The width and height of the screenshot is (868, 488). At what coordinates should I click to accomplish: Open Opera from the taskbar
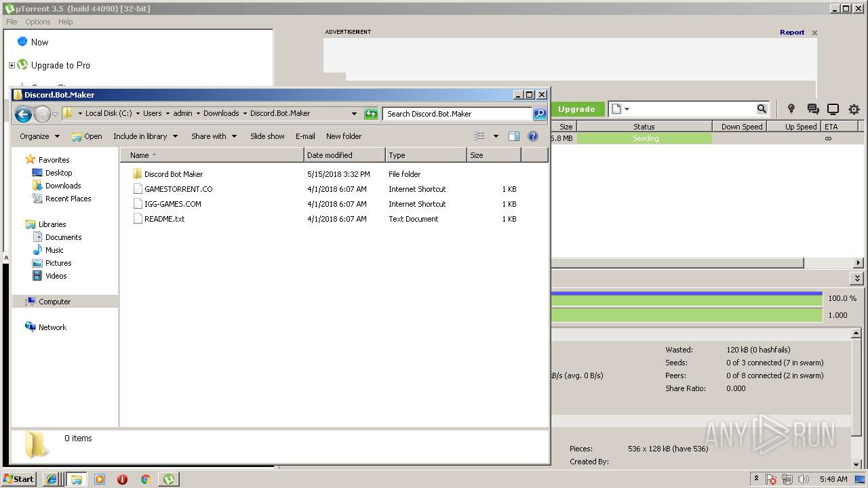point(123,479)
